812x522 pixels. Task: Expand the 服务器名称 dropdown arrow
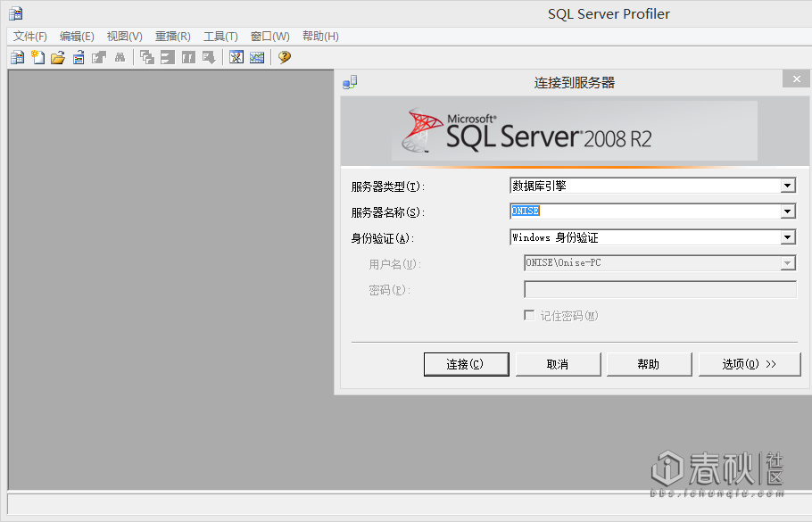pyautogui.click(x=788, y=211)
